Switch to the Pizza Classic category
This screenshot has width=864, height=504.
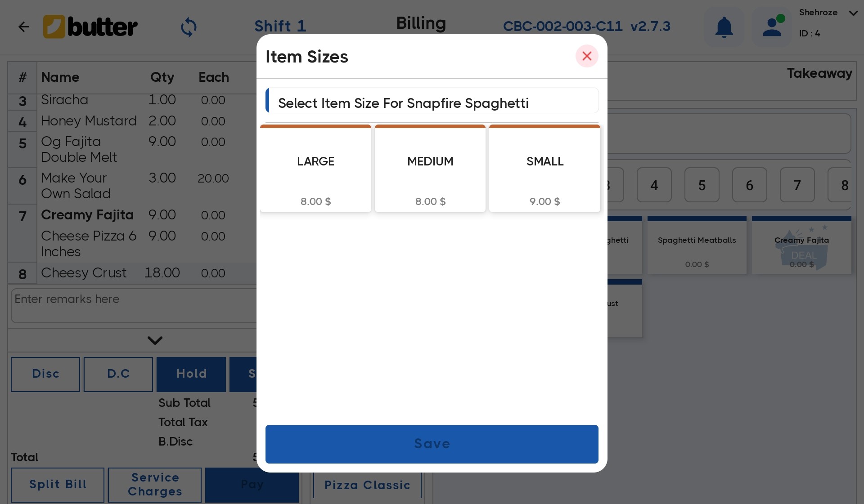click(367, 485)
